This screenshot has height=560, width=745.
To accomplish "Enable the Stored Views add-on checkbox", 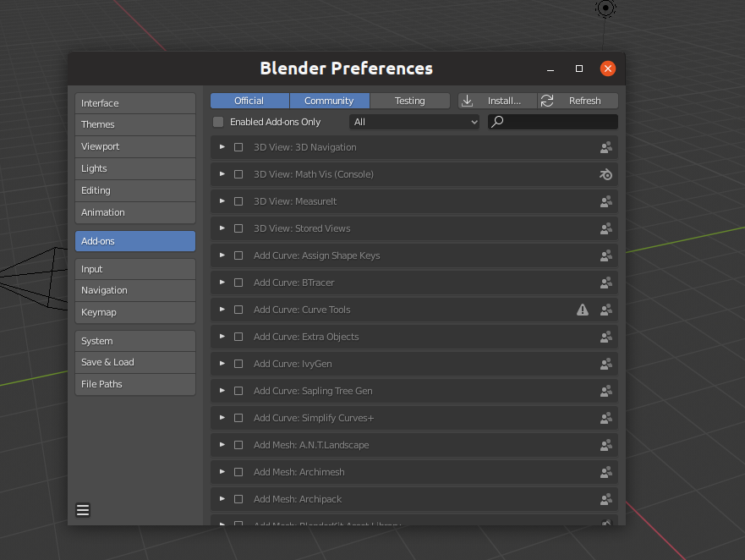I will (238, 228).
